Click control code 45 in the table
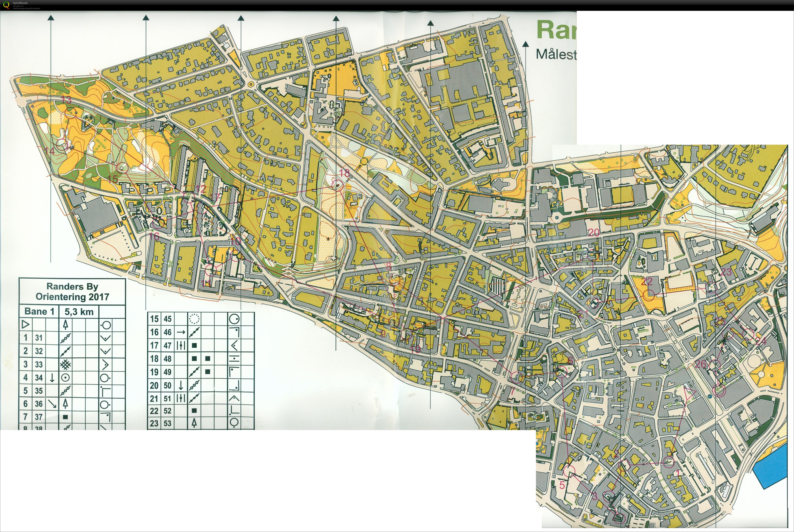The height and width of the screenshot is (532, 794). [x=167, y=319]
